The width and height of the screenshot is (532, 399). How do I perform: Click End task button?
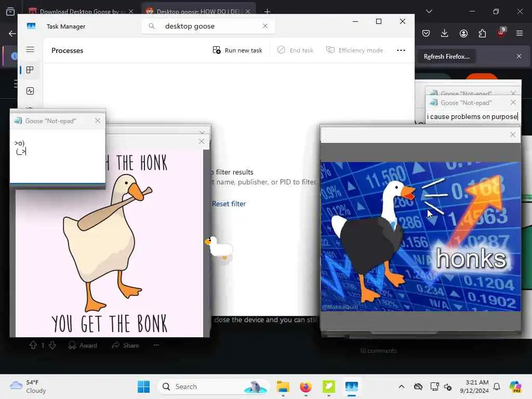pyautogui.click(x=295, y=50)
